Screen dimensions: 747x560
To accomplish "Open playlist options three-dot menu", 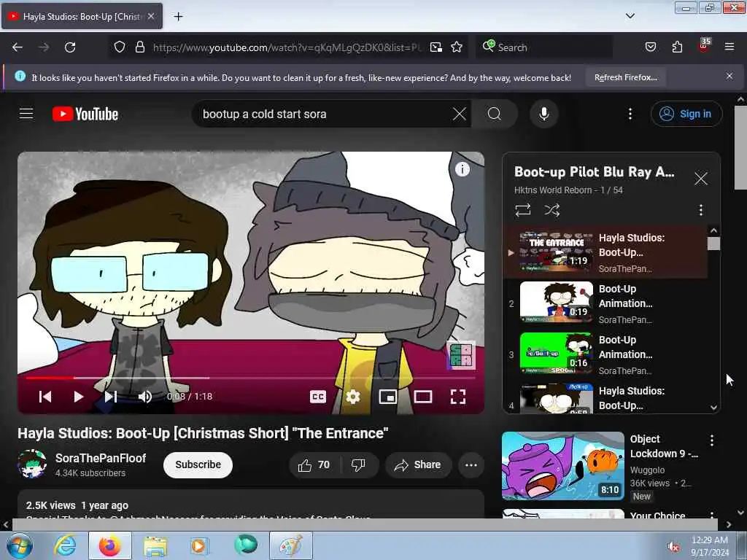I will tap(700, 210).
